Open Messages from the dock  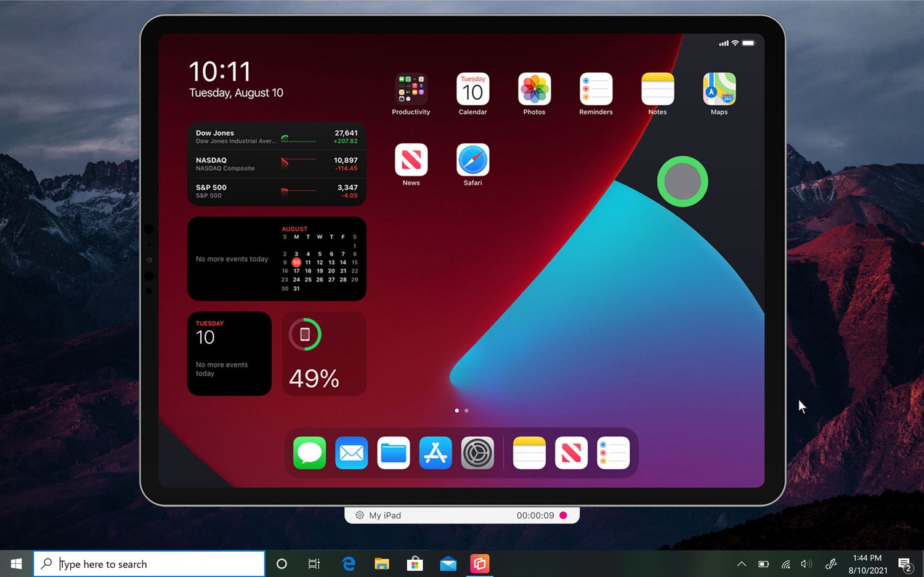pyautogui.click(x=309, y=453)
